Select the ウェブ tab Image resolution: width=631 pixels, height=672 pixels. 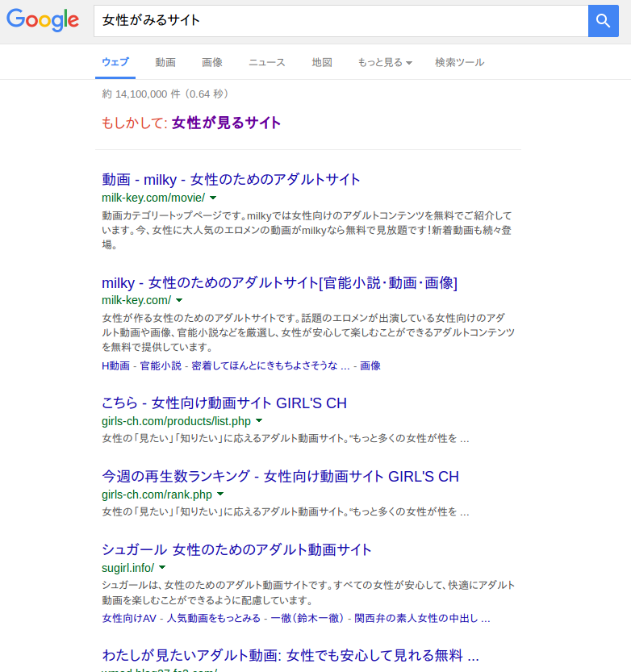(115, 62)
